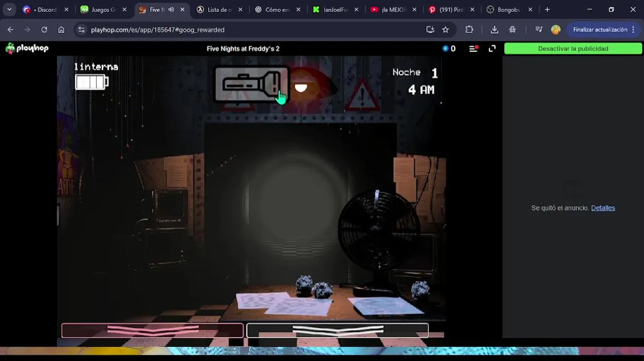Open the Playhop hamburger menu with red dot

(473, 49)
